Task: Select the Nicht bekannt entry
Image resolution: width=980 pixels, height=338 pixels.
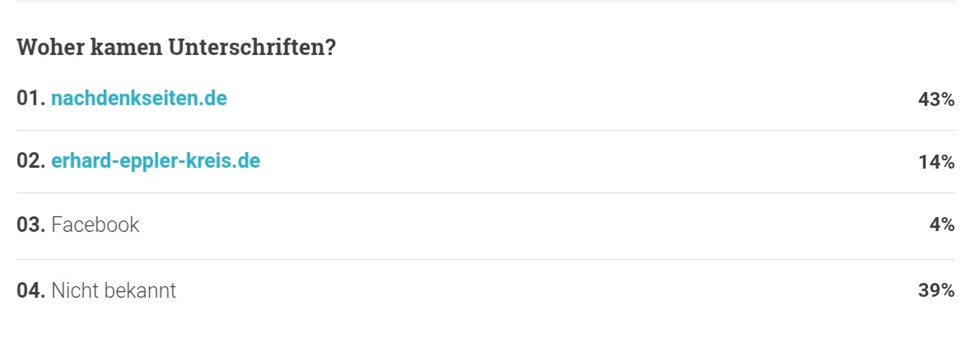Action: (113, 290)
